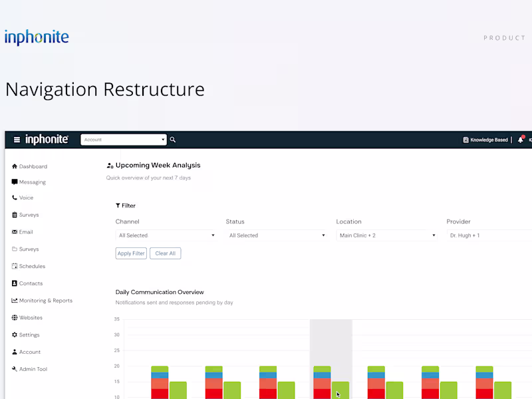The height and width of the screenshot is (399, 532).
Task: Open the Account selector dropdown
Action: click(x=124, y=140)
